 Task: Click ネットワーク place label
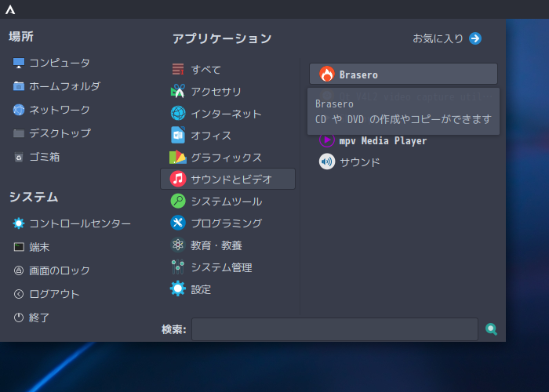click(60, 110)
